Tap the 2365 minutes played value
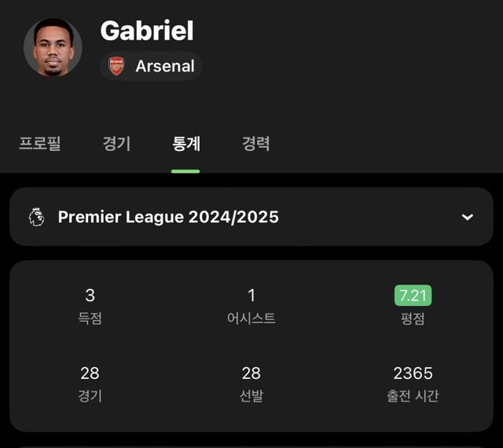The height and width of the screenshot is (448, 503). (413, 373)
